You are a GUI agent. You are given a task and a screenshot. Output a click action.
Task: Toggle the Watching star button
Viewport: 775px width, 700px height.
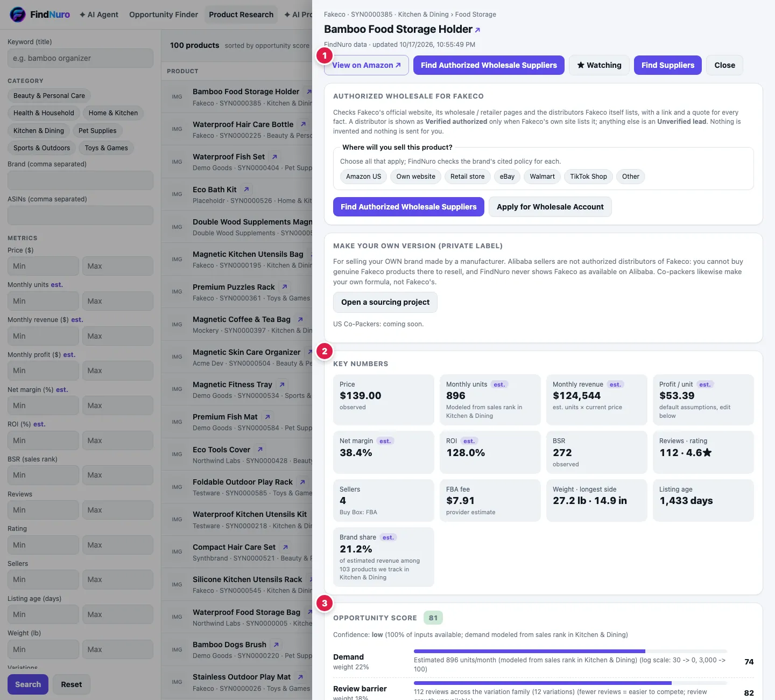point(599,65)
